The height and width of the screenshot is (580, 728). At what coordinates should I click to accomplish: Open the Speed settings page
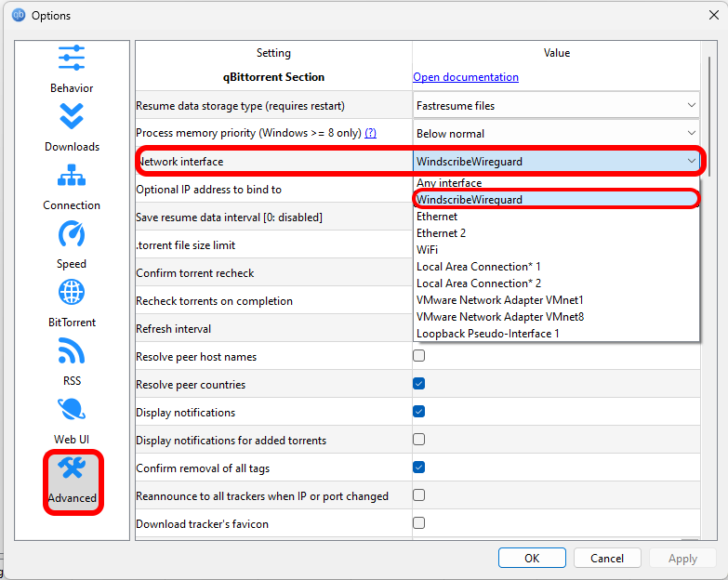(x=72, y=245)
